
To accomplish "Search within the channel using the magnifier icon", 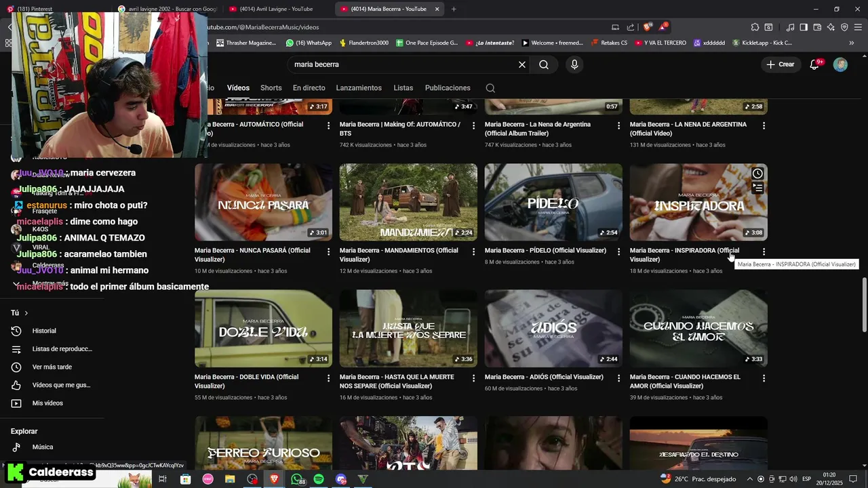I will click(x=490, y=88).
